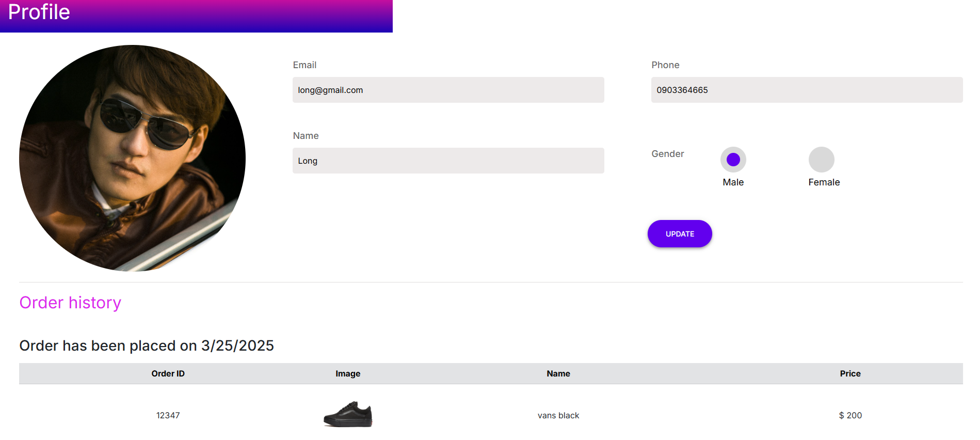980x440 pixels.
Task: Focus the Name input field
Action: [448, 161]
